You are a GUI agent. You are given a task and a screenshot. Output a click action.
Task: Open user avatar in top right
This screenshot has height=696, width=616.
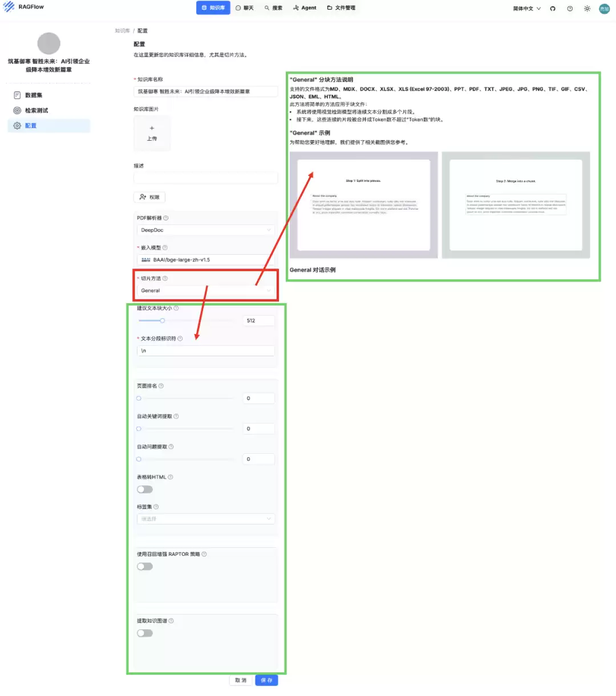604,9
